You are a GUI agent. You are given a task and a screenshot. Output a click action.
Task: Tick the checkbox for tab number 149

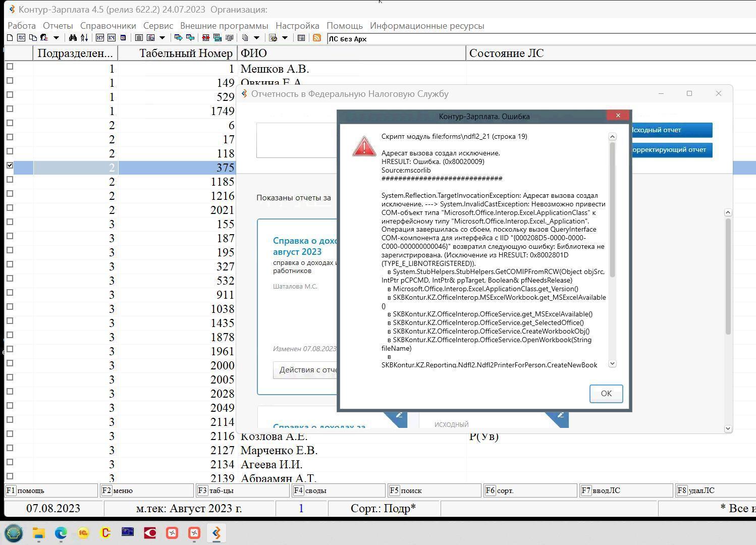10,81
